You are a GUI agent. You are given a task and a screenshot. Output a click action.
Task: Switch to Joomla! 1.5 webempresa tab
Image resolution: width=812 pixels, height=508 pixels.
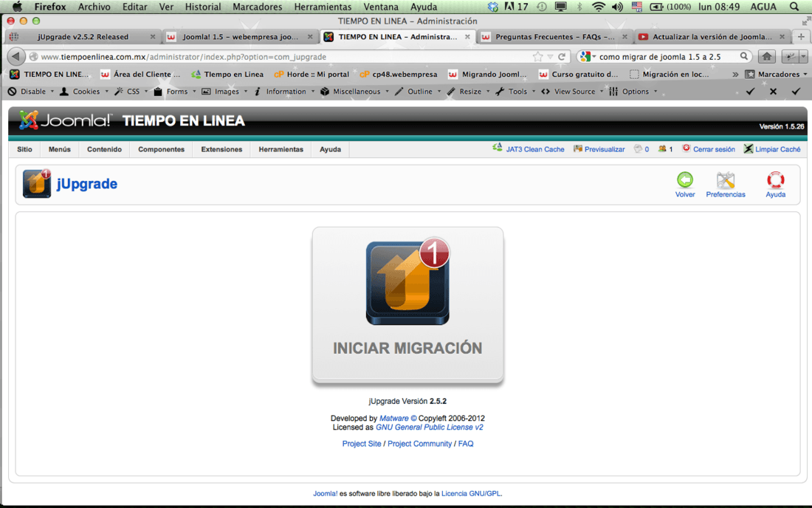(x=241, y=37)
